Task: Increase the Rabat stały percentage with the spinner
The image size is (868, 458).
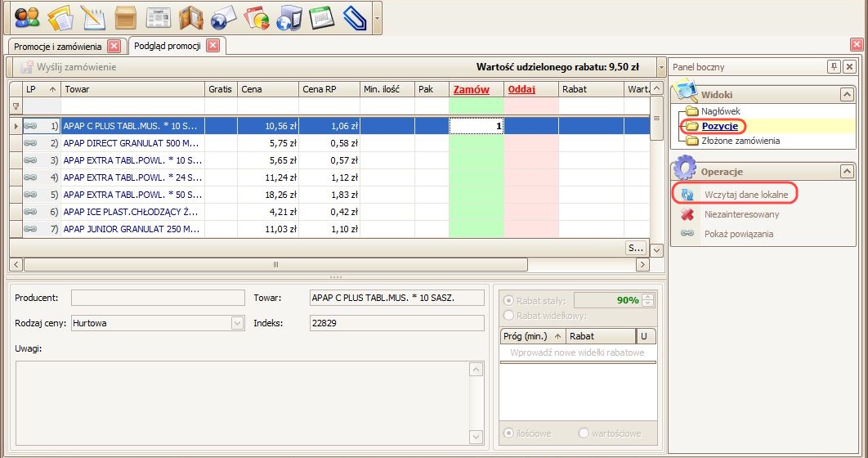Action: click(649, 297)
